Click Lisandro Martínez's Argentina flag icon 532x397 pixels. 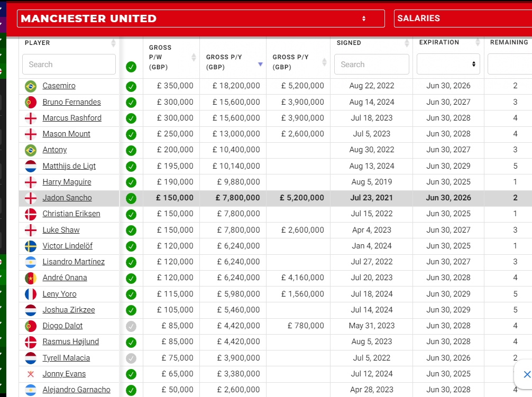31,262
